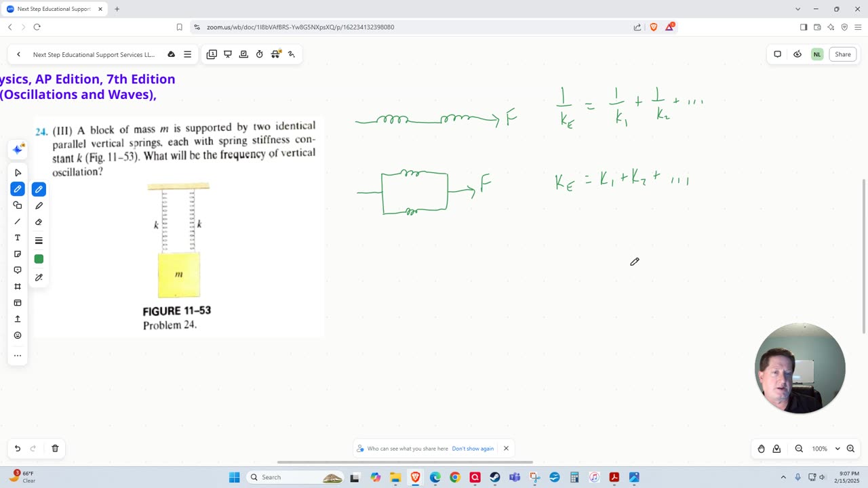Viewport: 868px width, 488px height.
Task: Dismiss the sharing visibility banner
Action: click(506, 448)
